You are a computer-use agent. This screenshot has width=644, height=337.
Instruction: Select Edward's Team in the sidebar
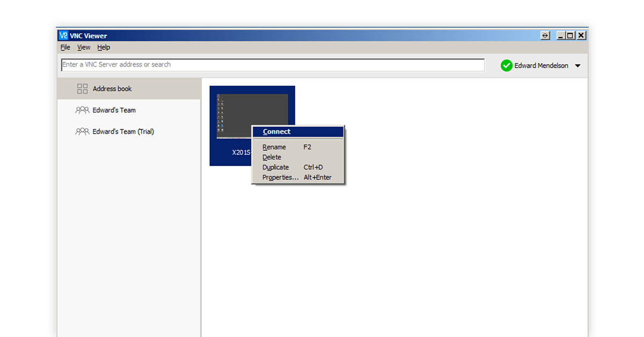(x=129, y=110)
